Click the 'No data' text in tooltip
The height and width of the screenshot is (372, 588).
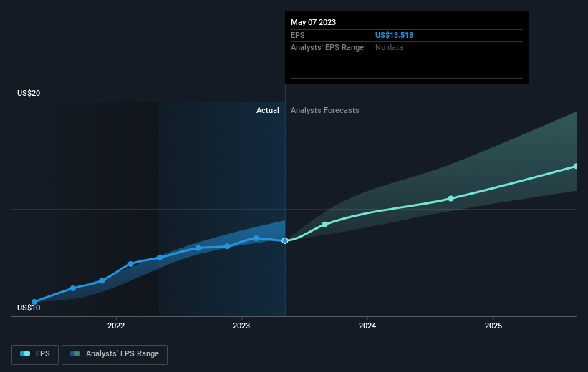pos(389,48)
